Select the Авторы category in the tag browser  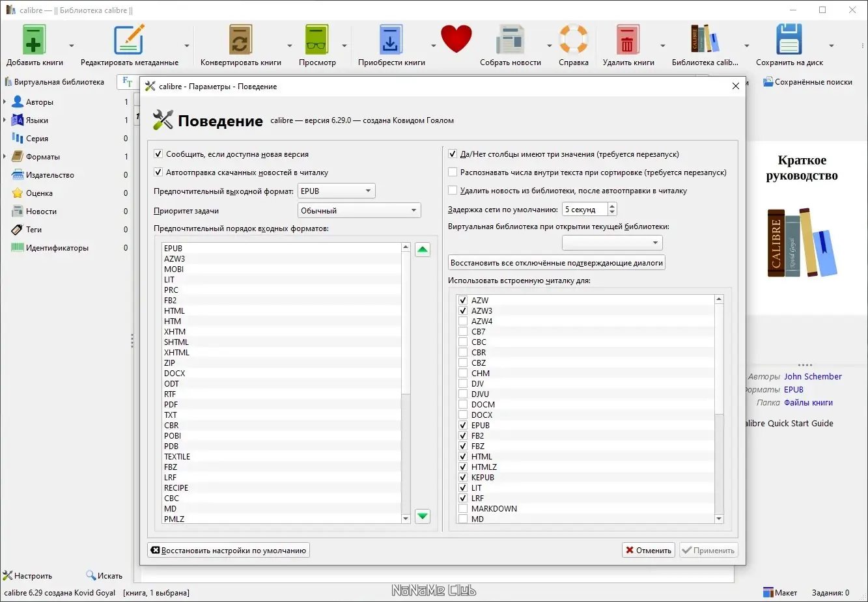click(x=40, y=102)
